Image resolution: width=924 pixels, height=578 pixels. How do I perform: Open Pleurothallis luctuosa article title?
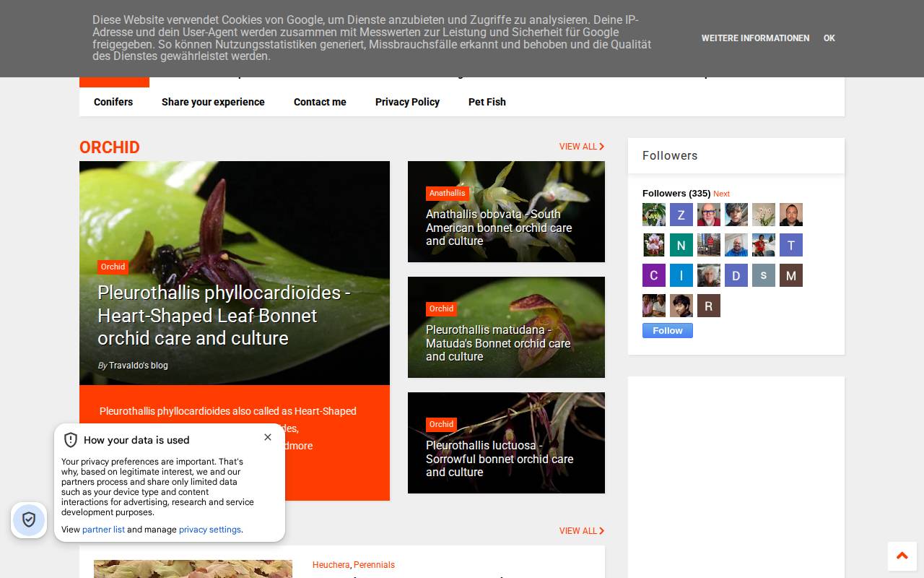(x=500, y=459)
